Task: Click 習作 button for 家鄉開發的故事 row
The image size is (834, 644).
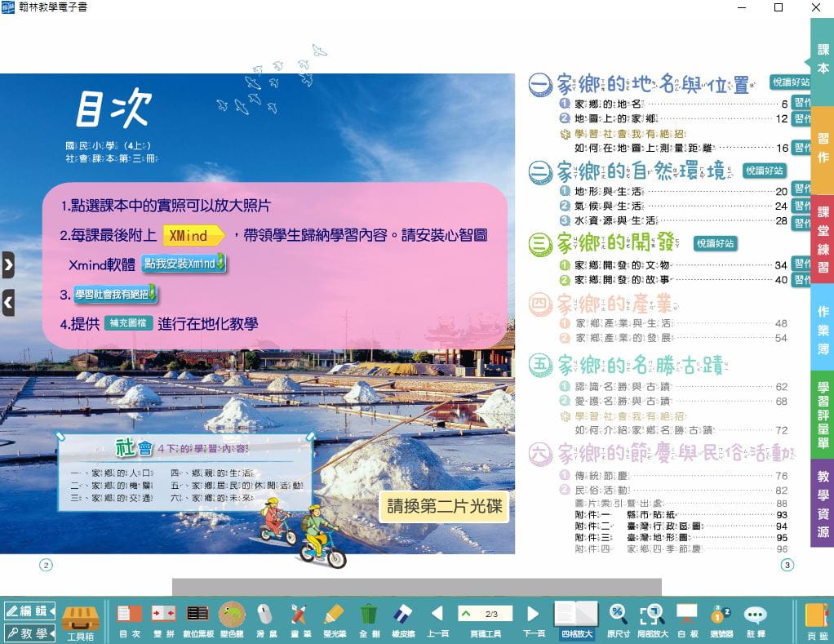Action: (x=801, y=279)
